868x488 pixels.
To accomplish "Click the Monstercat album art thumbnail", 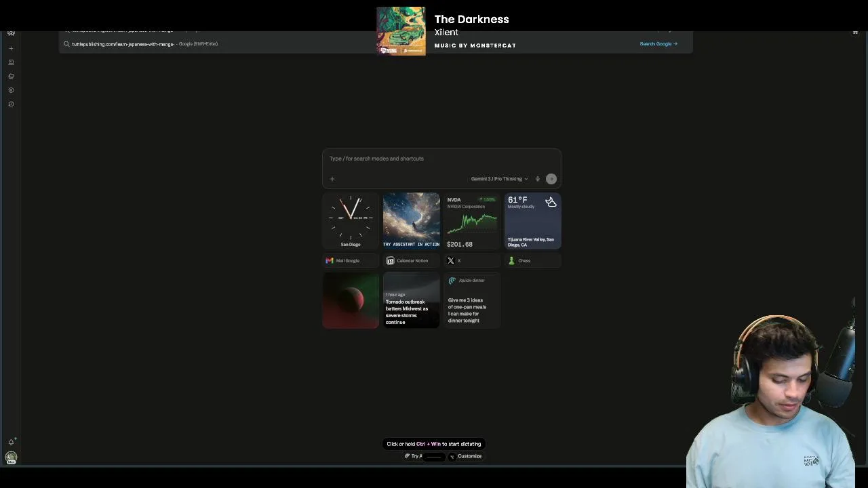I will 401,31.
